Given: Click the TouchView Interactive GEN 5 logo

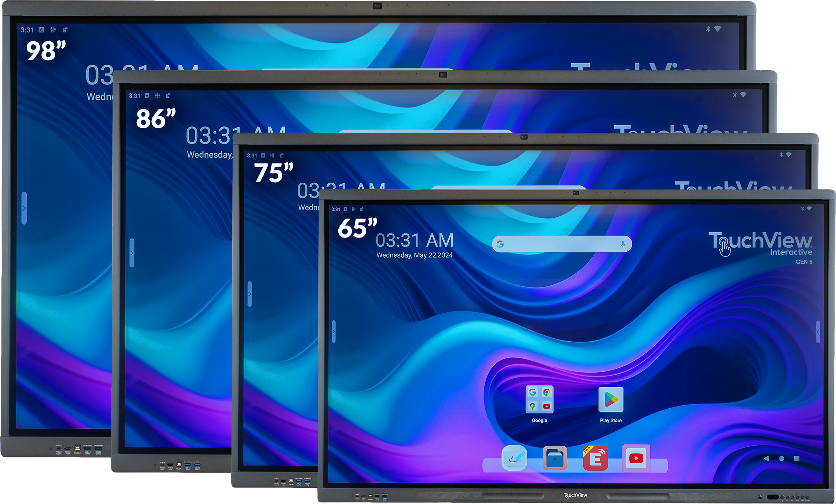Looking at the screenshot, I should point(760,247).
